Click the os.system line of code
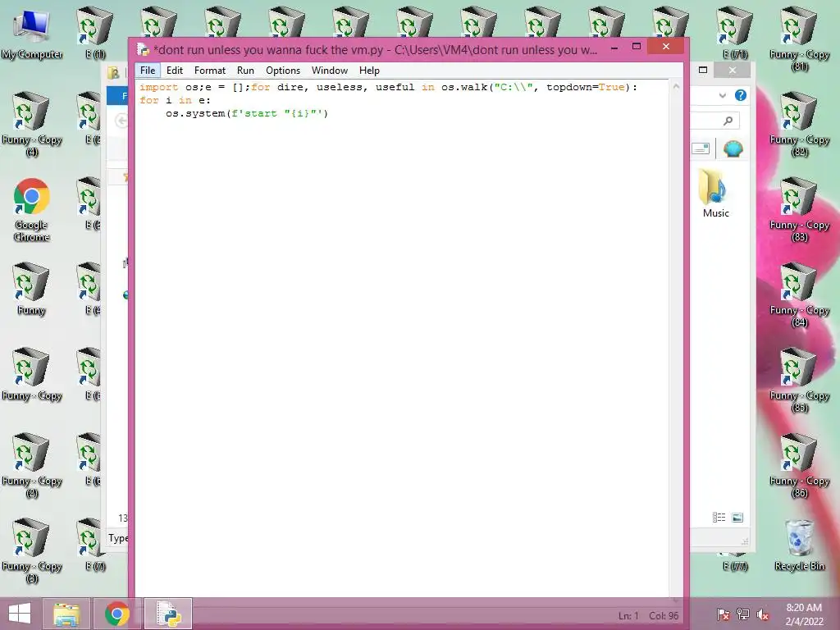 click(246, 113)
